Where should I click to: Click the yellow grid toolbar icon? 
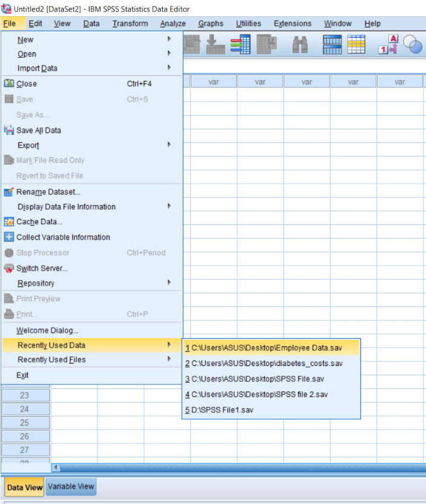356,45
